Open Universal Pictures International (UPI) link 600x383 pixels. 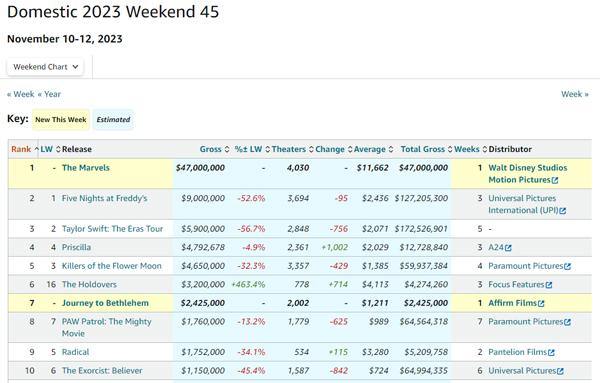[x=523, y=204]
